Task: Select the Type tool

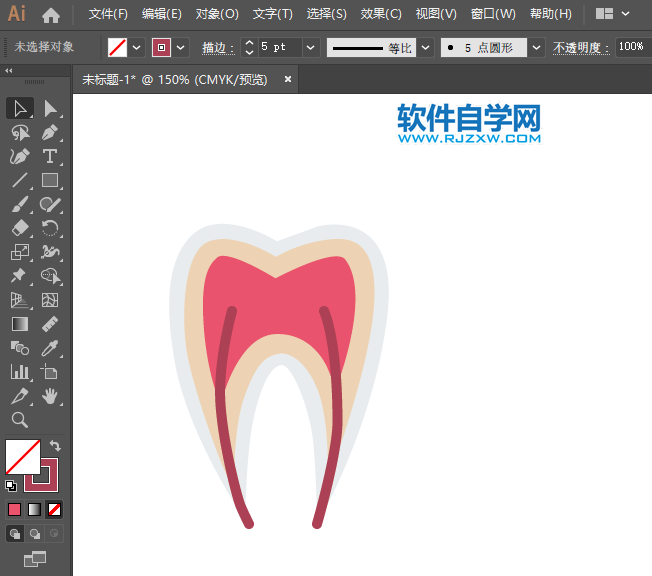Action: [50, 156]
